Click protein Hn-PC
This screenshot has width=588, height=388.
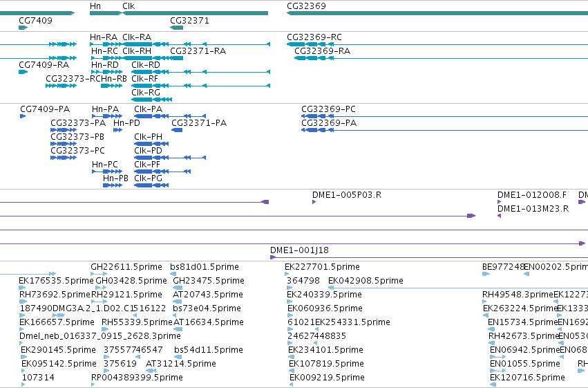pyautogui.click(x=105, y=165)
